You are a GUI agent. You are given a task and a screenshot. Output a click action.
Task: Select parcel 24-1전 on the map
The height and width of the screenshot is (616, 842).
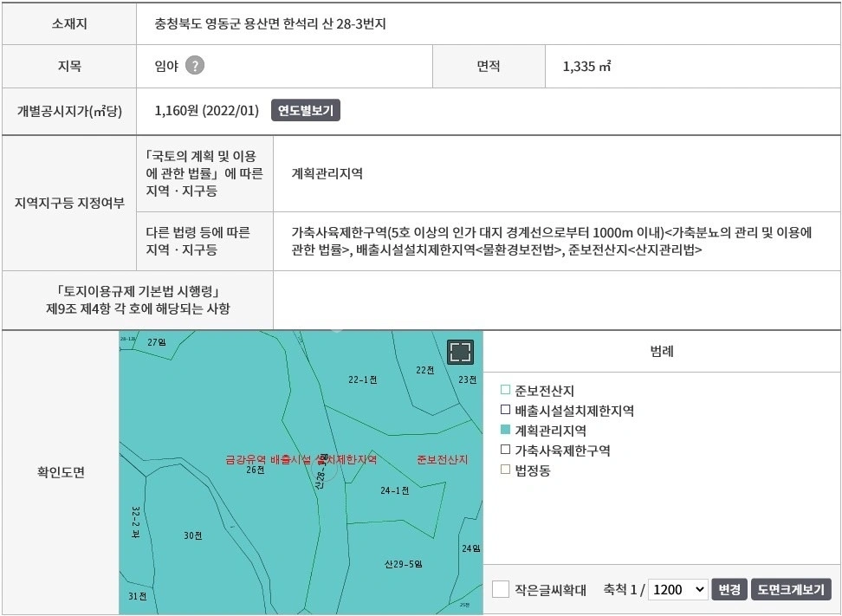coord(395,490)
